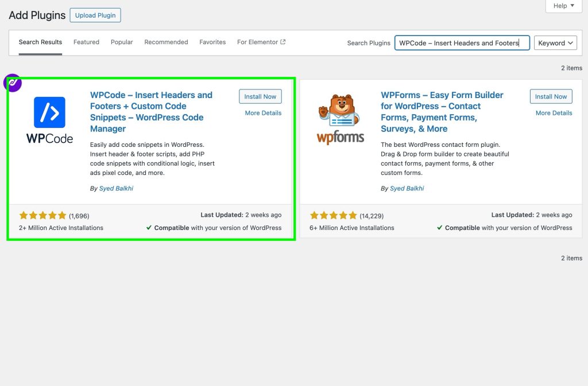This screenshot has height=386, width=588.
Task: Click the '2 items' count above results
Action: point(571,68)
